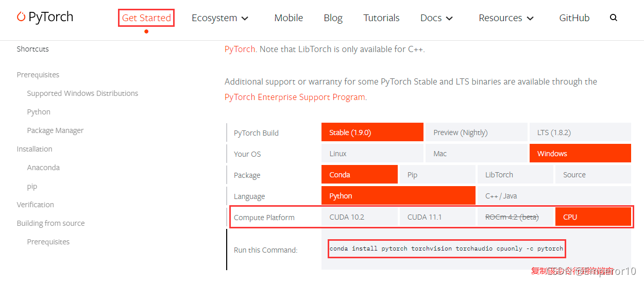
Task: Select LTS (1.8.2) build
Action: click(580, 132)
